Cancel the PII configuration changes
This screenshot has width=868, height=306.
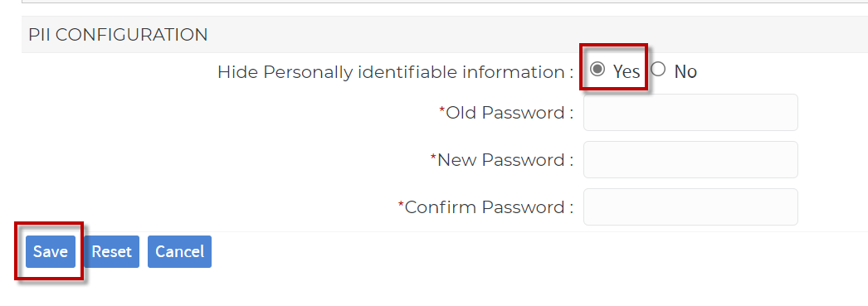[179, 252]
